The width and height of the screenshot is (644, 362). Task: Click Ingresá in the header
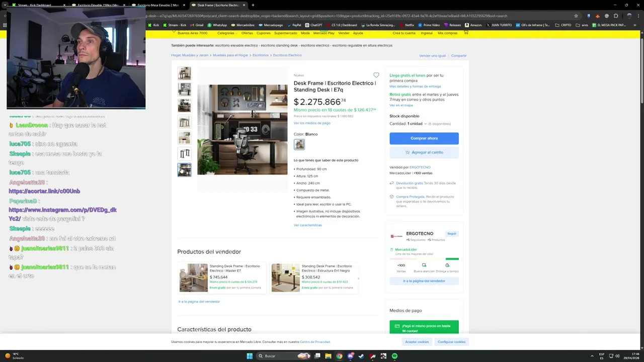click(427, 33)
